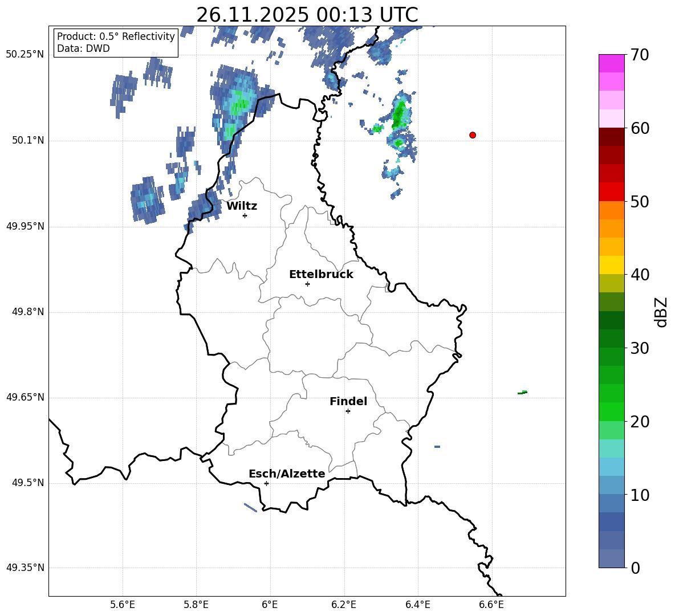Click the 60 tick on colorbar
675x616 pixels.
[x=640, y=128]
